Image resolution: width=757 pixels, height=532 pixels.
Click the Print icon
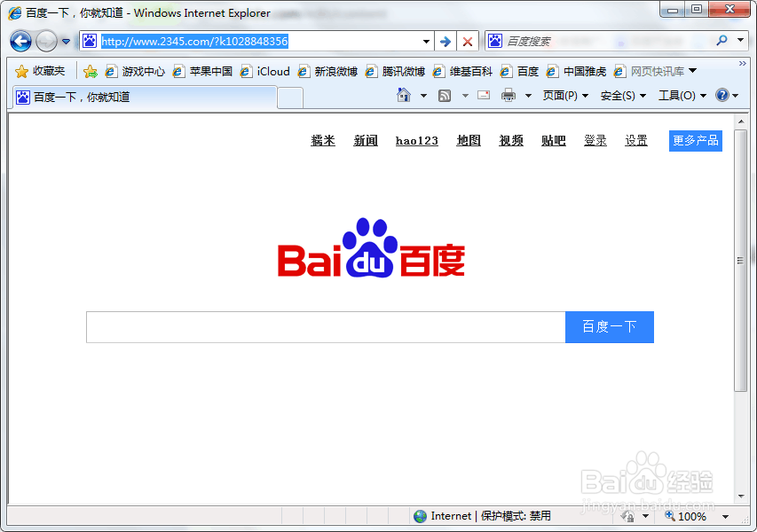tap(508, 96)
